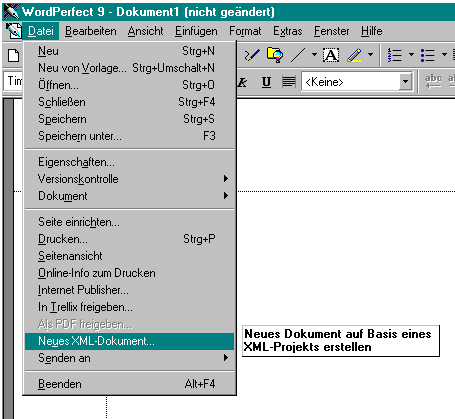Screen dimensions: 455x419
Task: Click the font name field showing Tim
Action: [x=13, y=81]
